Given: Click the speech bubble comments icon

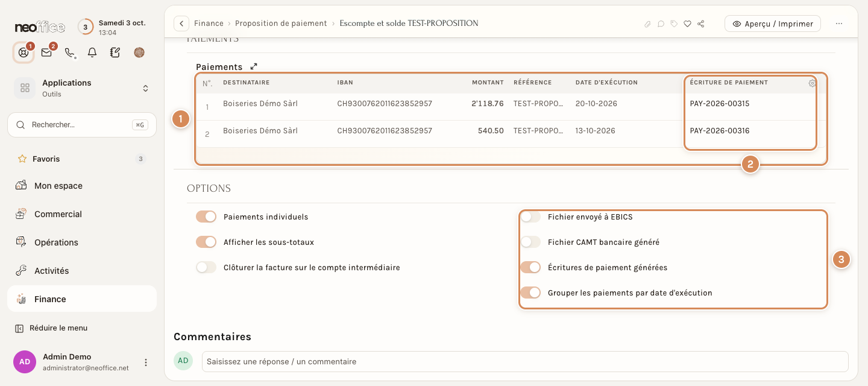Looking at the screenshot, I should [661, 24].
